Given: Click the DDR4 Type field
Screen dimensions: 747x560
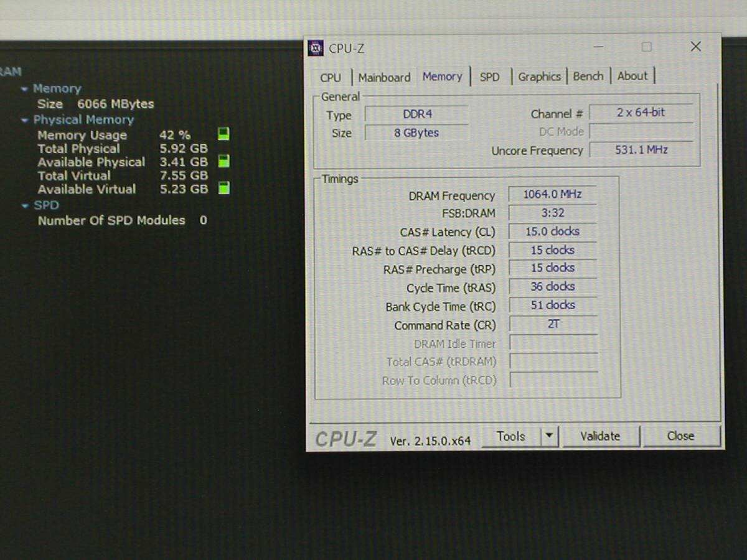Looking at the screenshot, I should click(x=416, y=114).
